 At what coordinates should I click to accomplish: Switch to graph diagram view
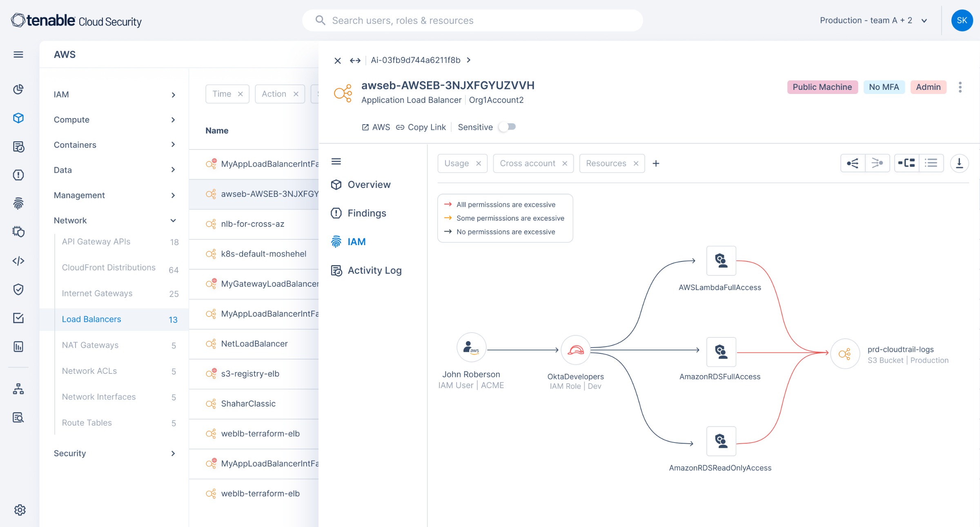[x=906, y=163]
